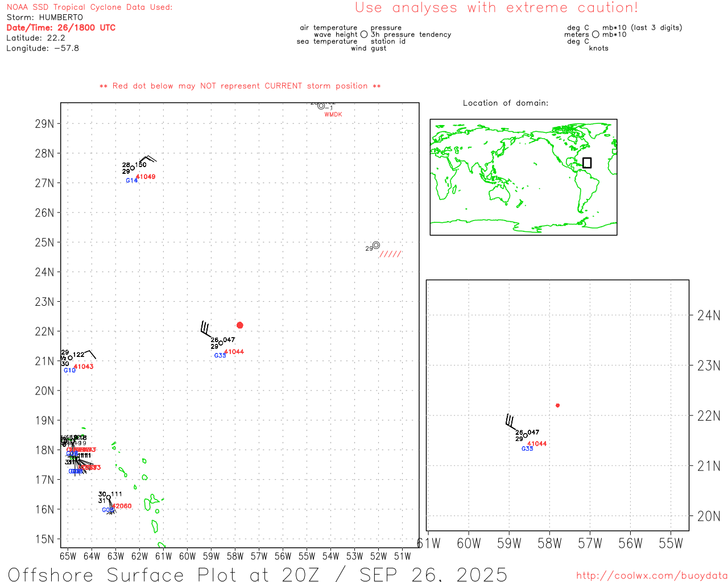
Task: Click the wind barb in the zoomed inset map
Action: 511,422
